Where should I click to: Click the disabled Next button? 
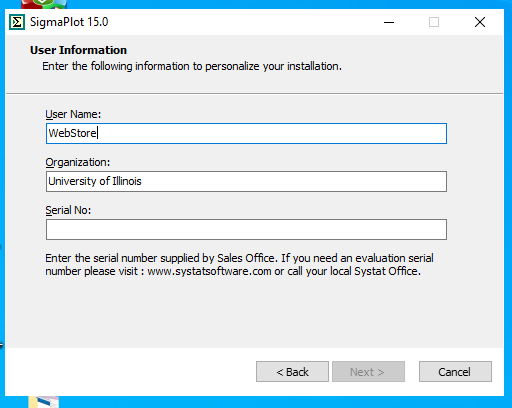[x=368, y=372]
